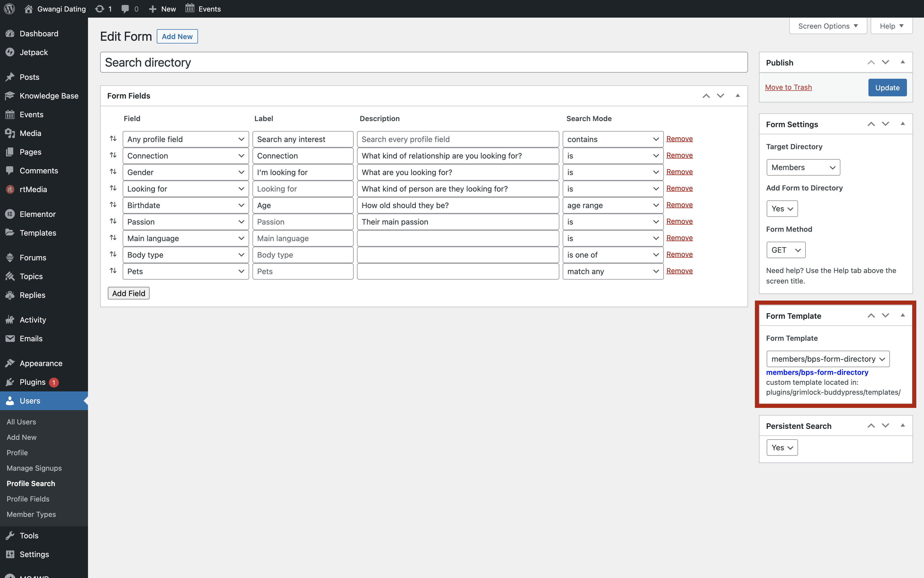Click the Dashboard gauge icon
Image resolution: width=924 pixels, height=578 pixels.
coord(10,34)
